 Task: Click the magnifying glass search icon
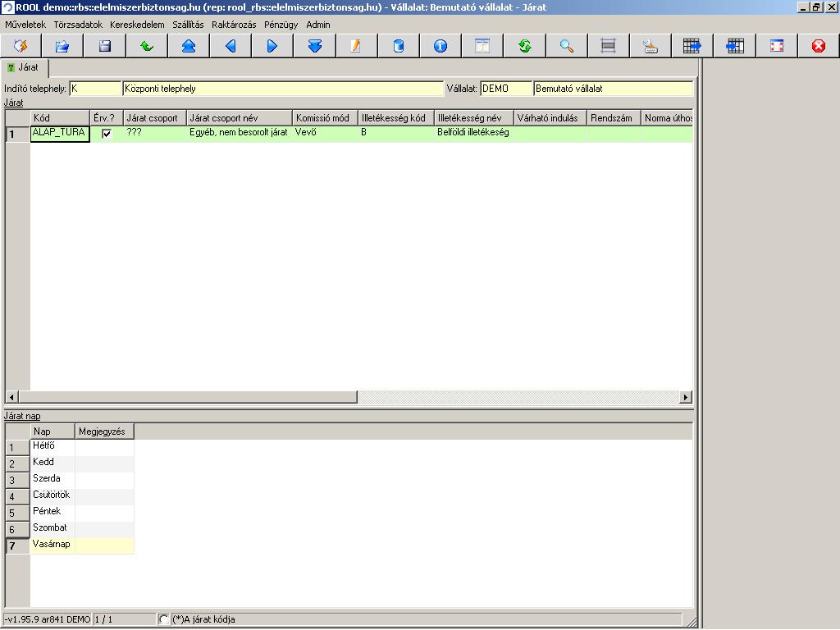(566, 46)
